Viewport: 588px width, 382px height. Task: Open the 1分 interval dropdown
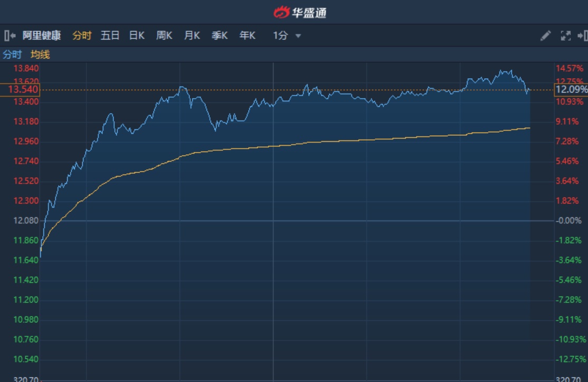[287, 36]
